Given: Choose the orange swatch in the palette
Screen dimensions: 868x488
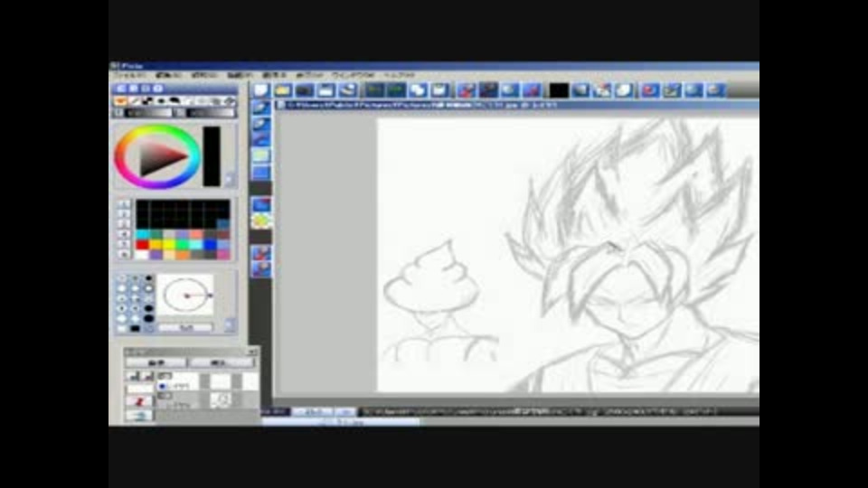Looking at the screenshot, I should (183, 255).
